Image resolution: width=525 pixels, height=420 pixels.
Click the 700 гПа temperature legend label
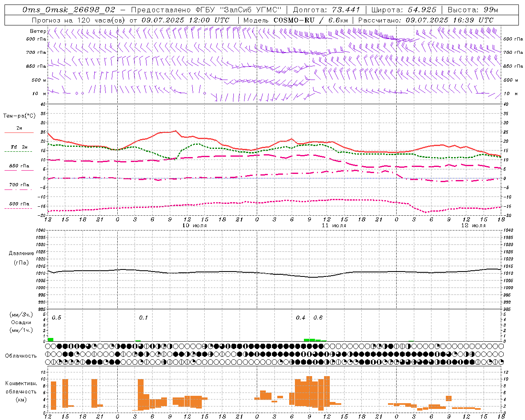(19, 185)
